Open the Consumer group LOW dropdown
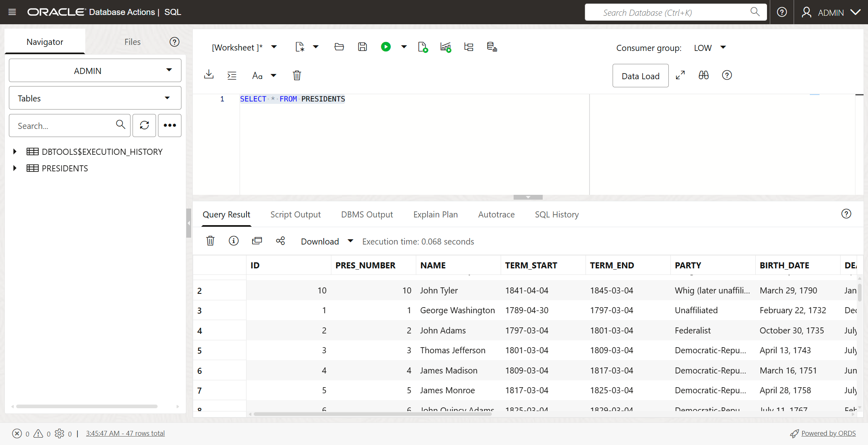 click(710, 48)
